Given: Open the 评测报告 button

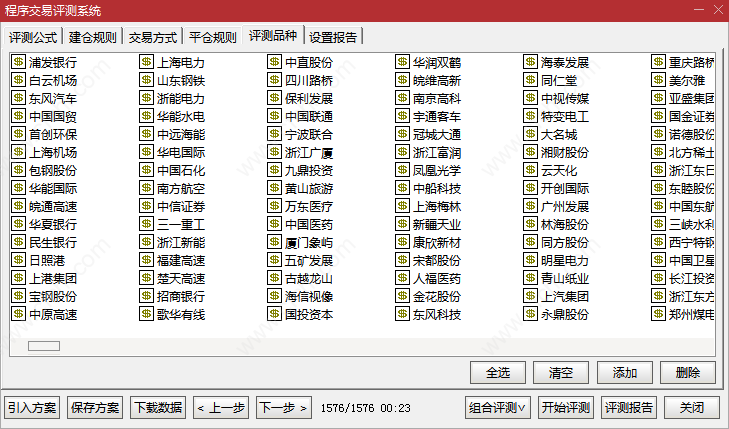Looking at the screenshot, I should coord(629,408).
